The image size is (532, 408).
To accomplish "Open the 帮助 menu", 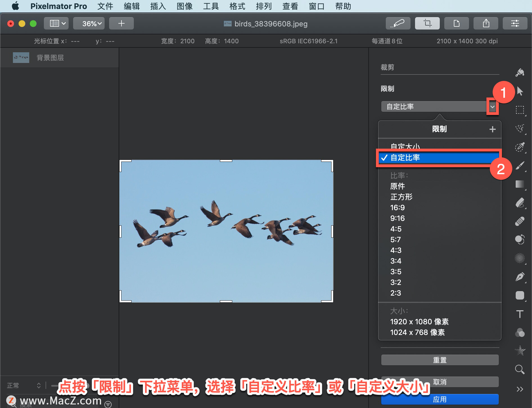I will (343, 6).
